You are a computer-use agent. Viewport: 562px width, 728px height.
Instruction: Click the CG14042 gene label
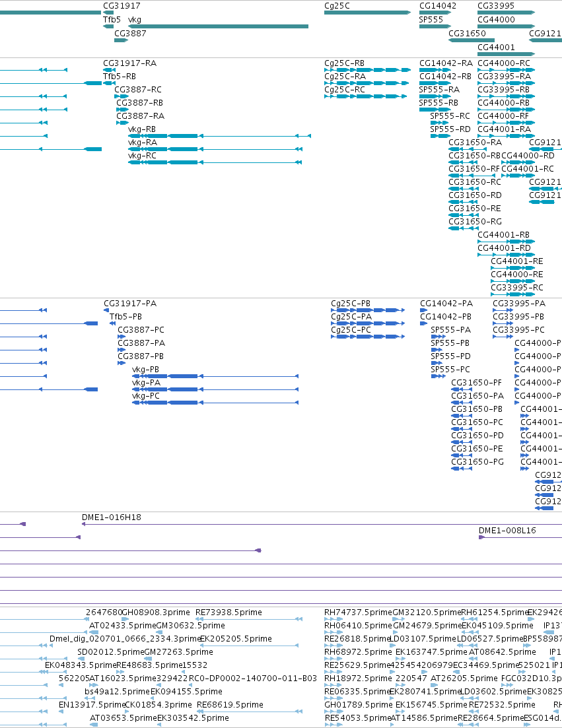click(x=438, y=5)
